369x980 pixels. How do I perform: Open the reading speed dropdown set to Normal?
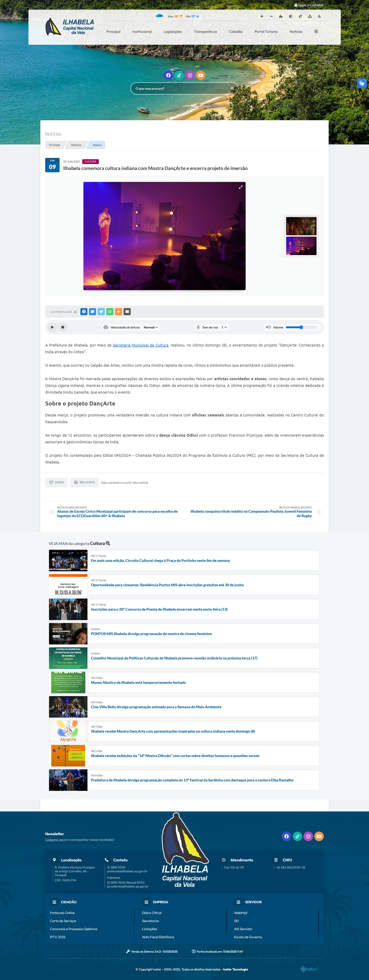tap(151, 327)
